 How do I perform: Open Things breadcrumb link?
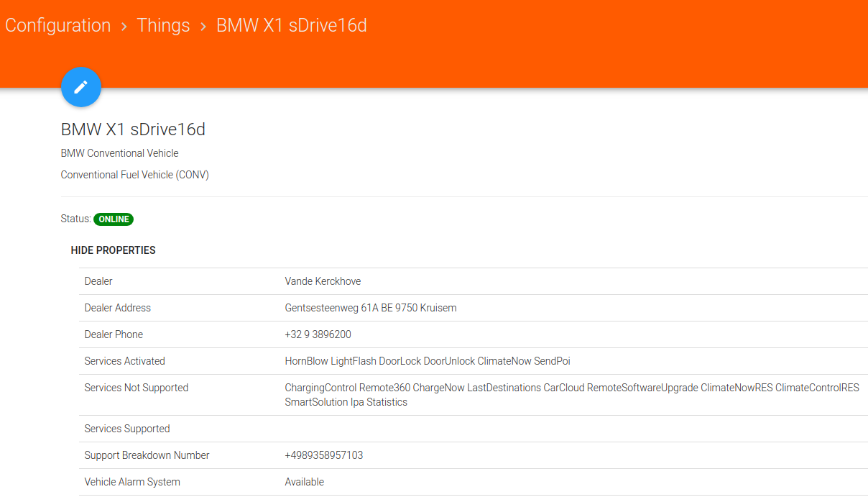tap(164, 25)
